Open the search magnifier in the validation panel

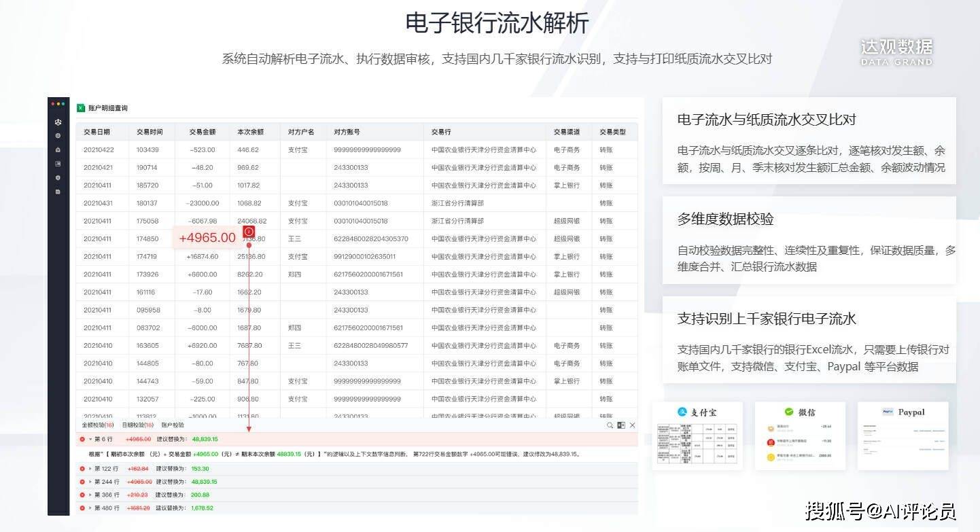610,425
